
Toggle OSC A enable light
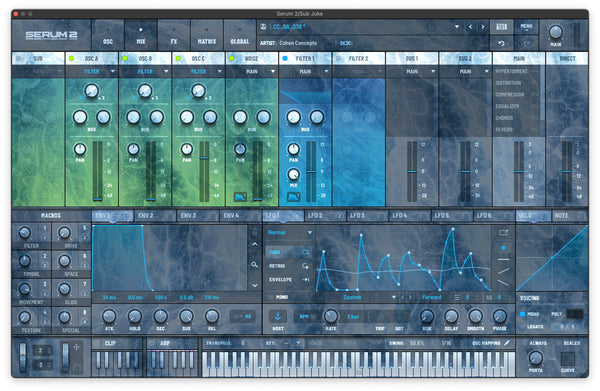tap(71, 59)
